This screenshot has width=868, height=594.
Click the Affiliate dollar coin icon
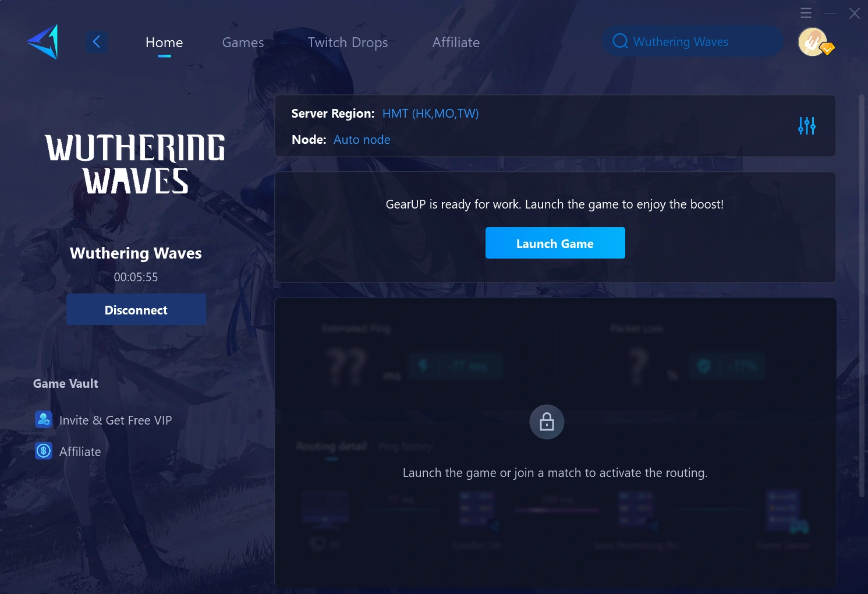(x=43, y=450)
